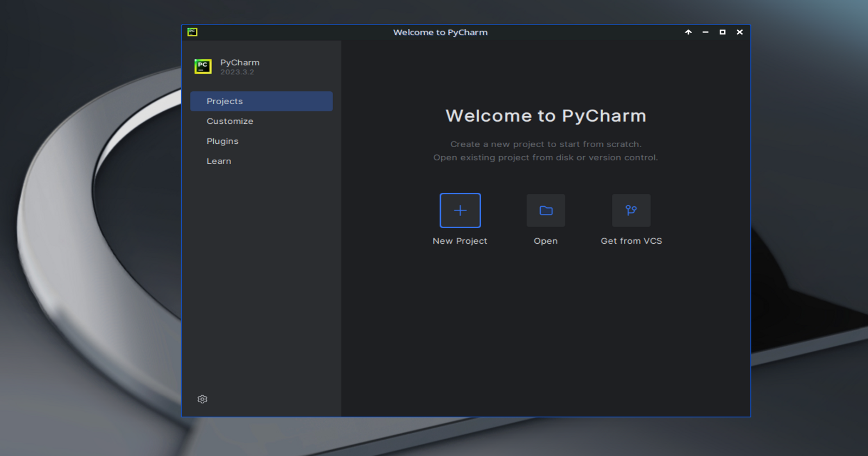The image size is (868, 456).
Task: Select the Projects tab
Action: pos(261,102)
